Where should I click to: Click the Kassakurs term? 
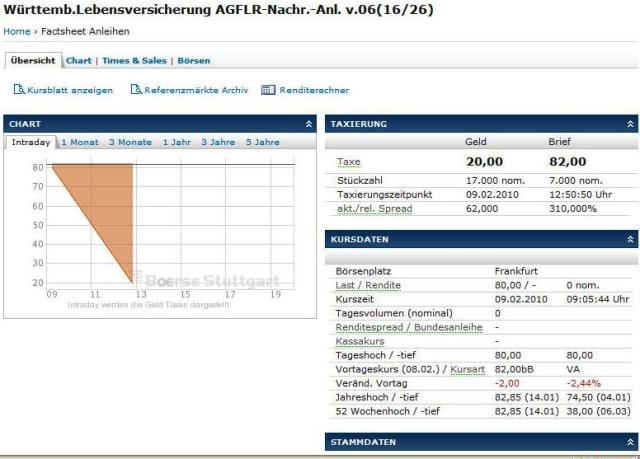tap(360, 341)
